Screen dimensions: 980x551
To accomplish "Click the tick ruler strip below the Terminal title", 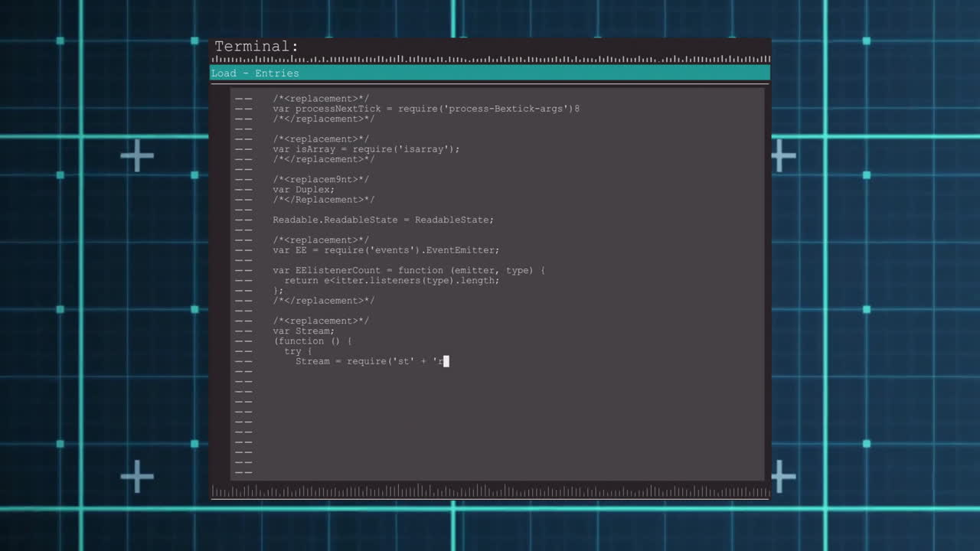I will click(x=490, y=59).
